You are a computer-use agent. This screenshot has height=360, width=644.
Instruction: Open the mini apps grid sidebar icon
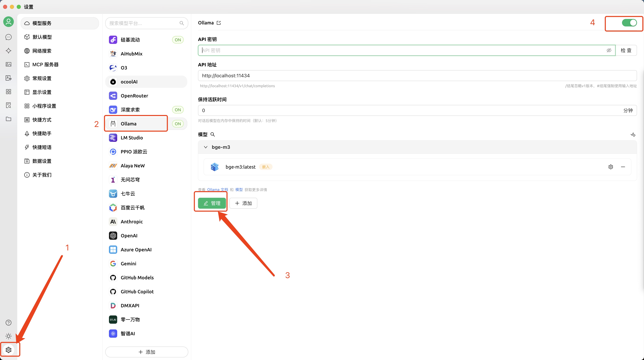click(9, 92)
